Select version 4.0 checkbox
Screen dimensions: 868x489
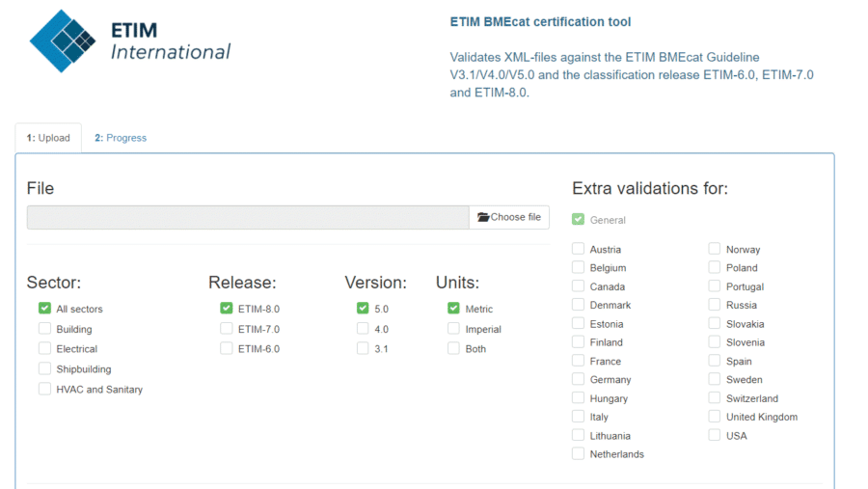(x=363, y=329)
